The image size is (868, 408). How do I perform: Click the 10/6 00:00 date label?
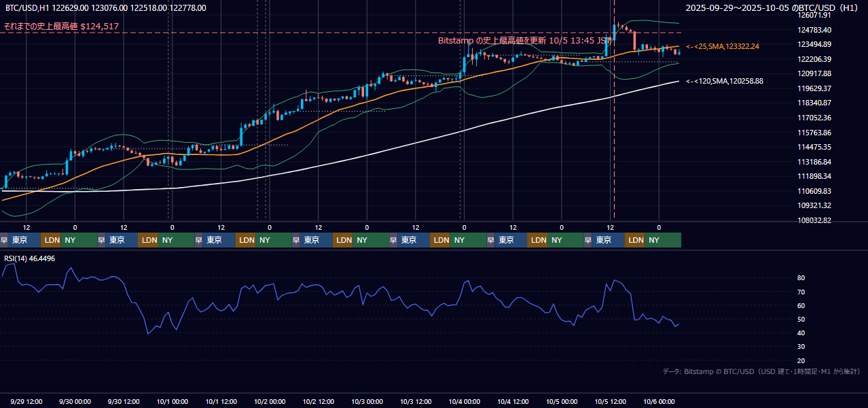pos(659,402)
